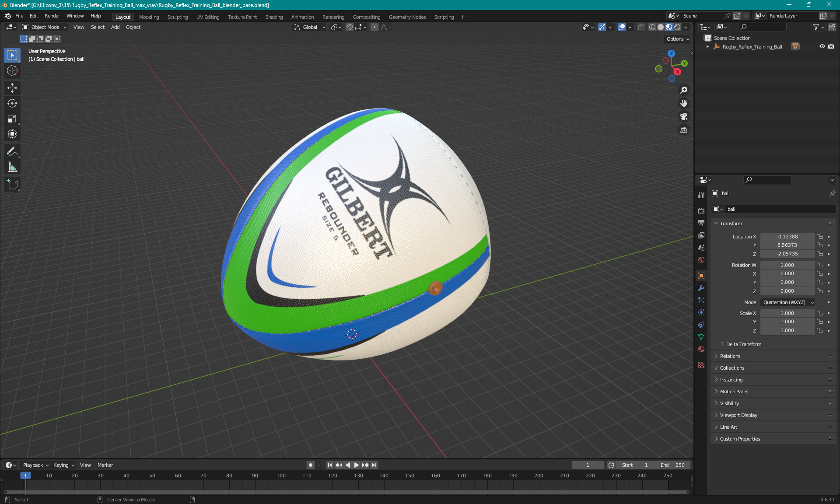Toggle proportional editing

(374, 27)
